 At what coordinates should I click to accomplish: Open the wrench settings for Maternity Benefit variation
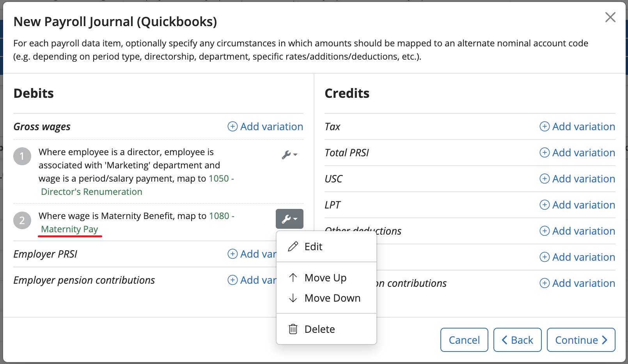[x=289, y=219]
